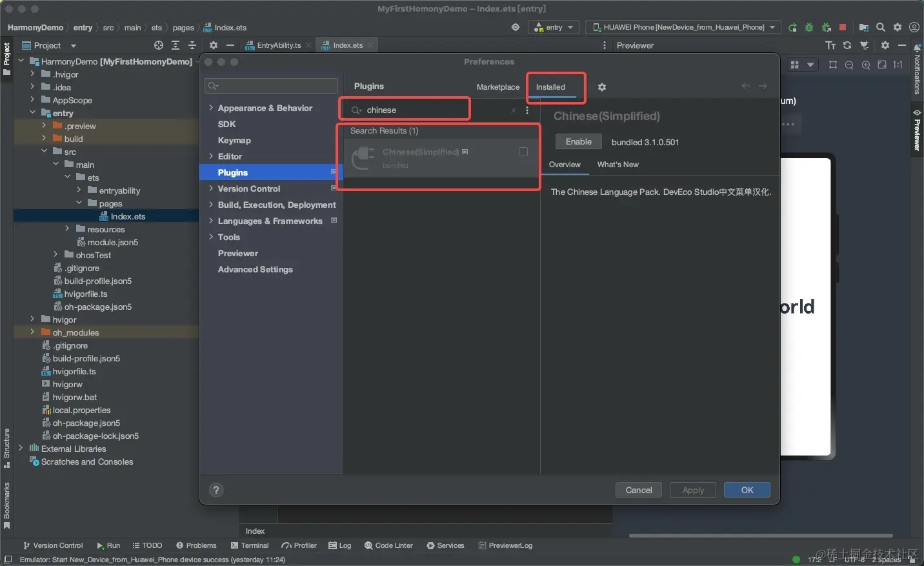Click the help question mark icon

pos(216,490)
